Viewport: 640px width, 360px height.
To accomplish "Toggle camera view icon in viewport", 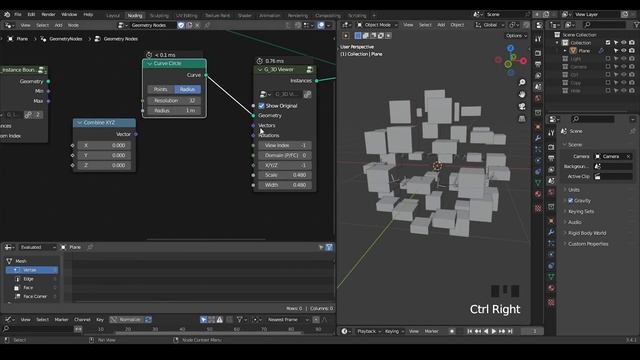I will [522, 107].
